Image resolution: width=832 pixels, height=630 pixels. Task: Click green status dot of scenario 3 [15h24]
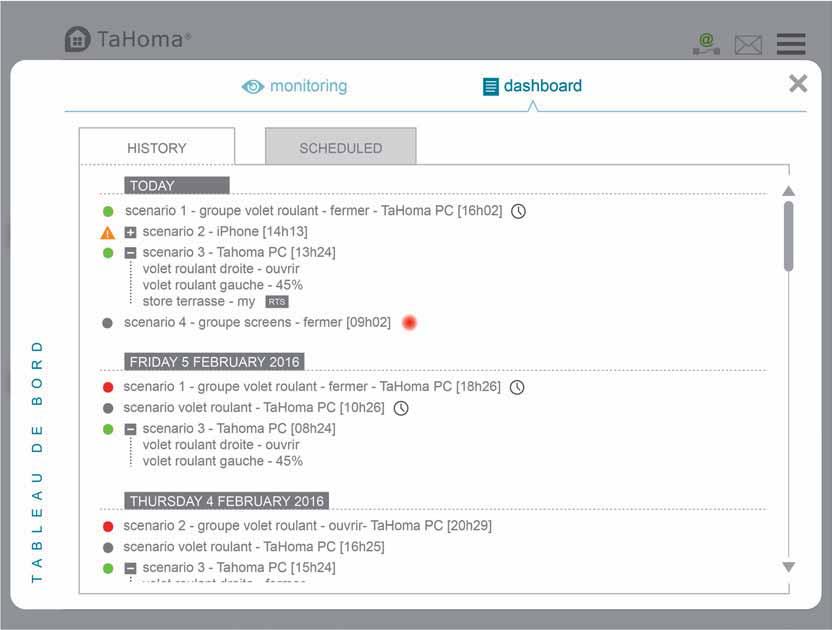coord(108,568)
